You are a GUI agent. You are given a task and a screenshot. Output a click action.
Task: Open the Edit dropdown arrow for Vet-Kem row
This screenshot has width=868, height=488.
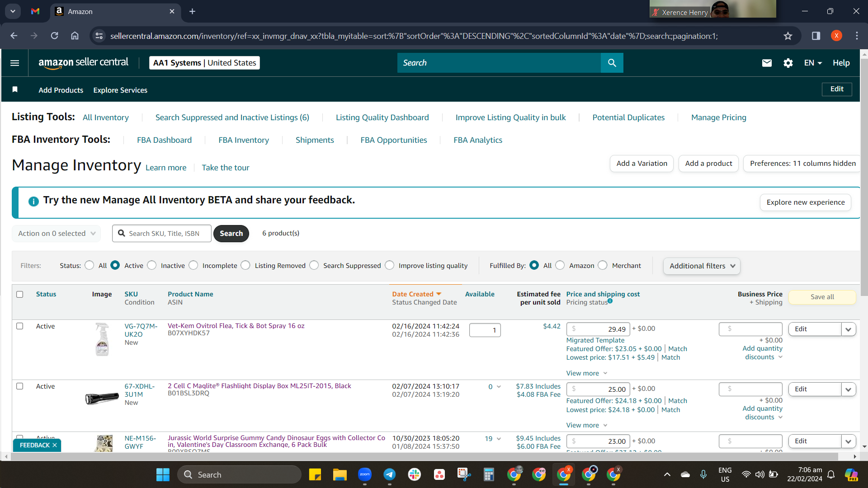pos(849,329)
